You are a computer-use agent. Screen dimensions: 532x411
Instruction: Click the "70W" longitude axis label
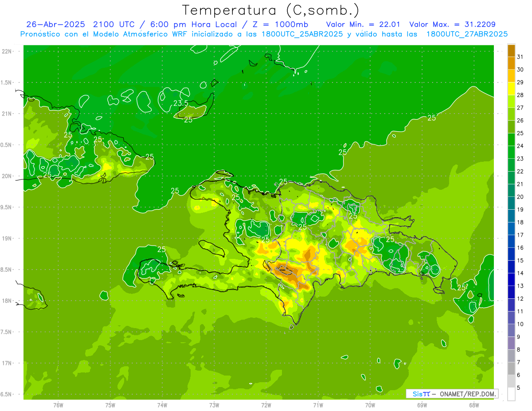[x=370, y=405]
